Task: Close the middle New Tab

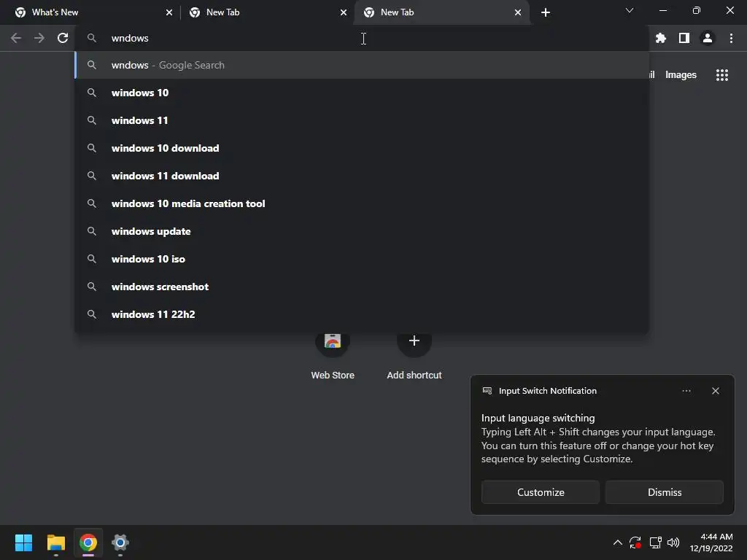Action: 344,12
